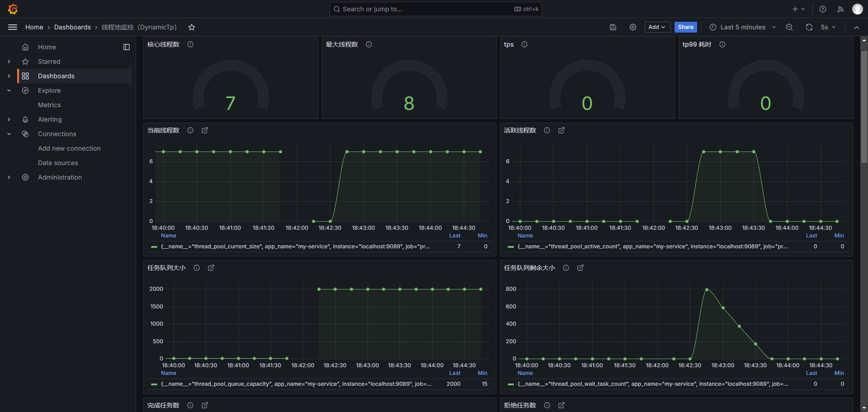Viewport: 868px width, 412px height.
Task: Open Data sources in the sidebar
Action: 58,163
